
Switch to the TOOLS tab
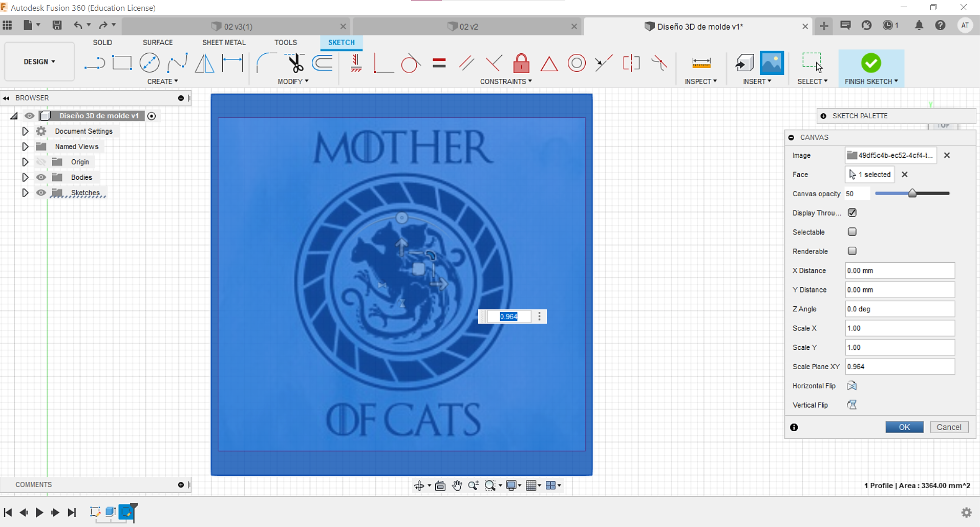[285, 43]
